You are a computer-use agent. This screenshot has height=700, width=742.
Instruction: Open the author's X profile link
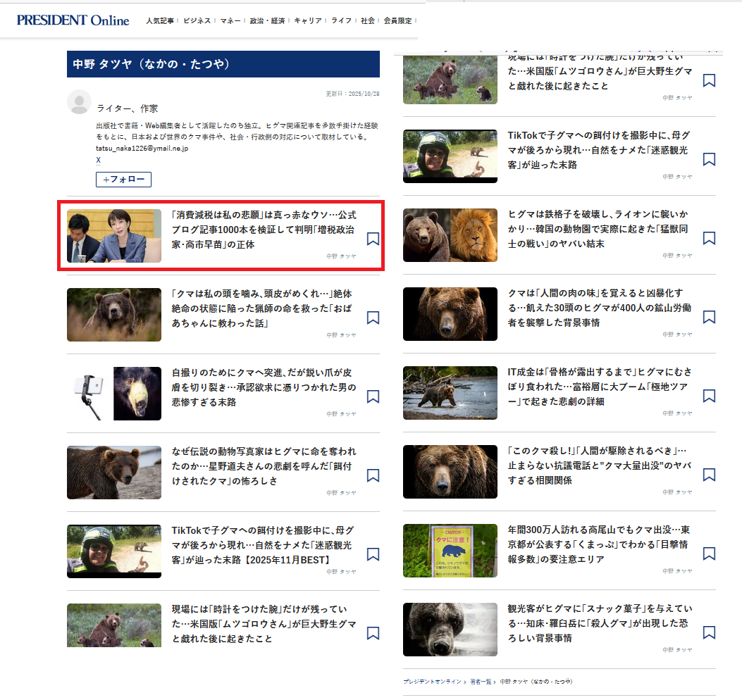(98, 160)
